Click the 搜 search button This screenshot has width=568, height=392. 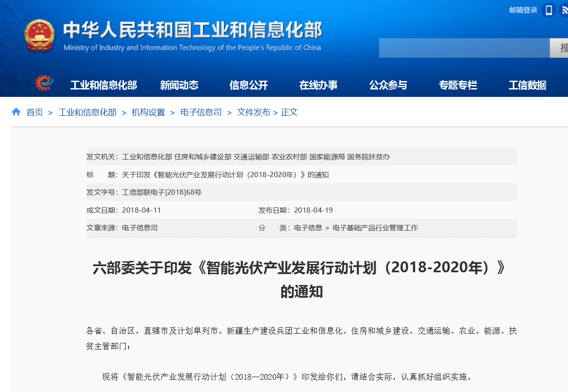pos(559,48)
